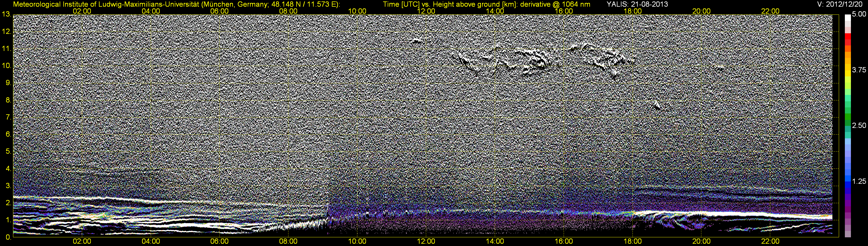Click the 13 km height axis label
Screen dimensions: 868x246
[x=6, y=14]
